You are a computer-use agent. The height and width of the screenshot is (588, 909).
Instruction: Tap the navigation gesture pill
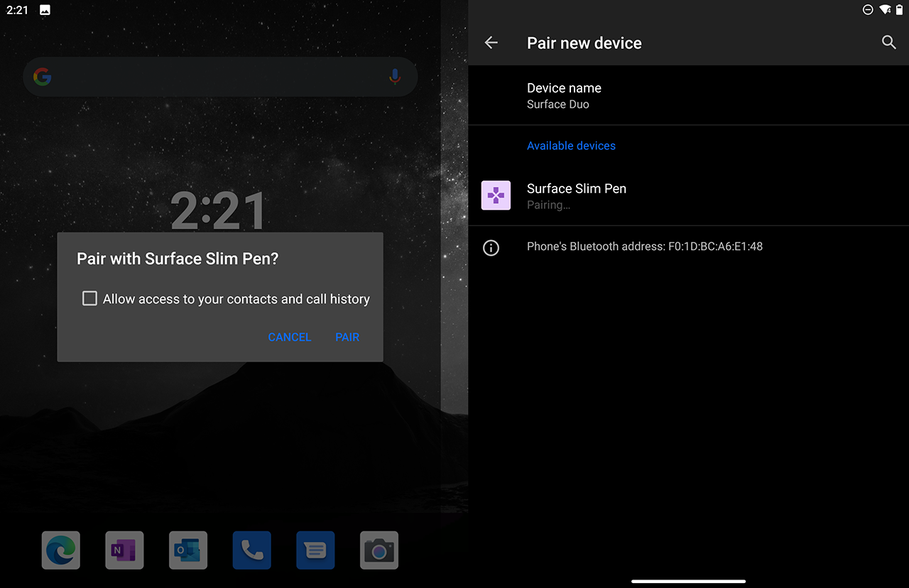pyautogui.click(x=689, y=581)
